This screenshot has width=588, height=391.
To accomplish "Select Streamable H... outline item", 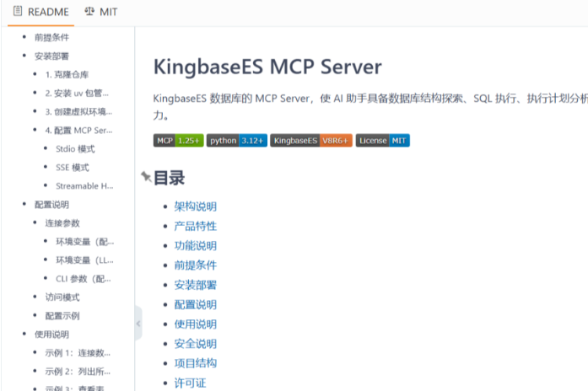I will pyautogui.click(x=84, y=186).
